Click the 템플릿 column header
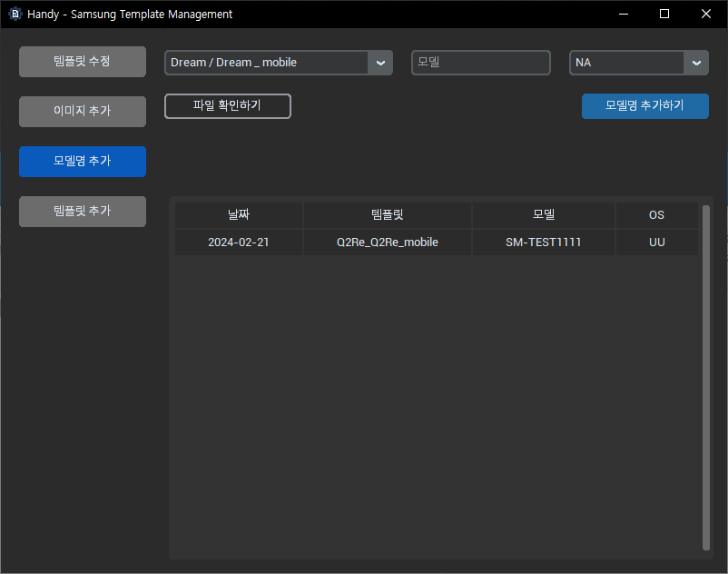 tap(388, 214)
